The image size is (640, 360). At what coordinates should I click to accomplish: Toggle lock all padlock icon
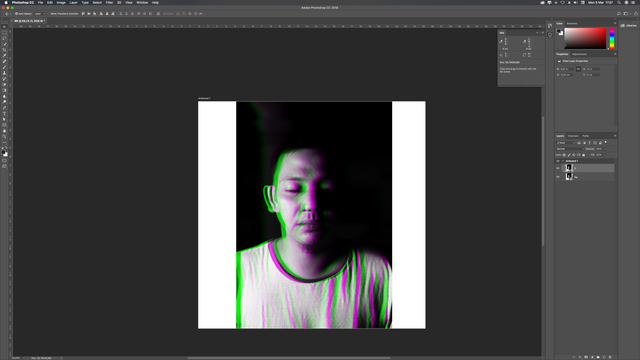point(584,155)
